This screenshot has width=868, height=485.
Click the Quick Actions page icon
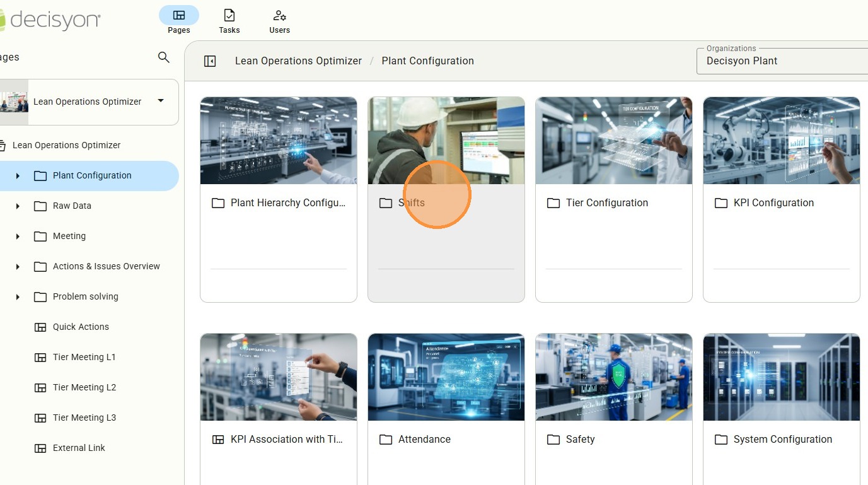point(40,327)
